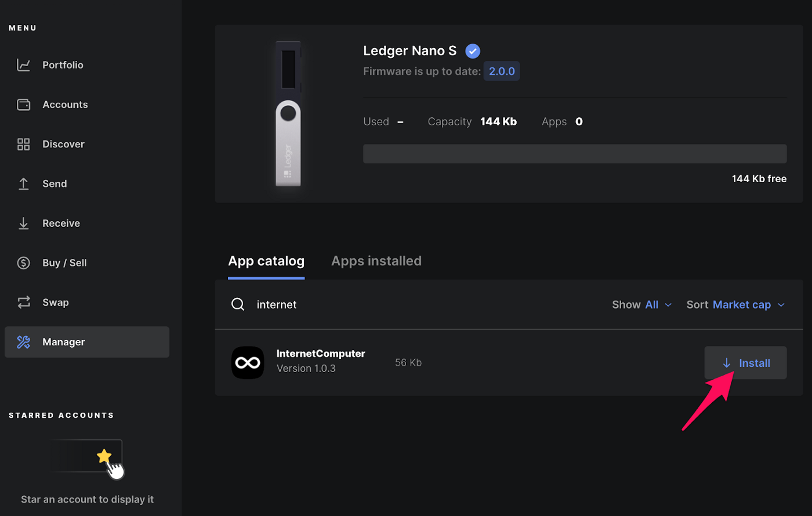Viewport: 812px width, 516px height.
Task: Click the Discover grid icon
Action: (x=23, y=144)
